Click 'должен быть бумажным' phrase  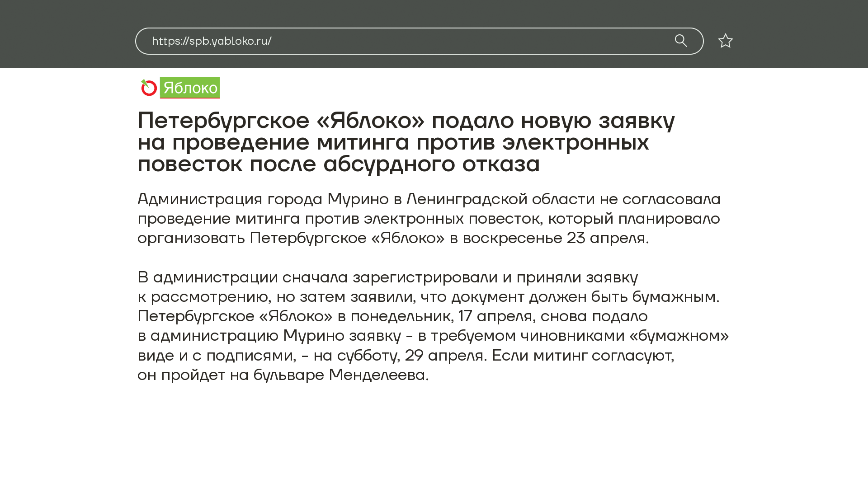(x=623, y=296)
